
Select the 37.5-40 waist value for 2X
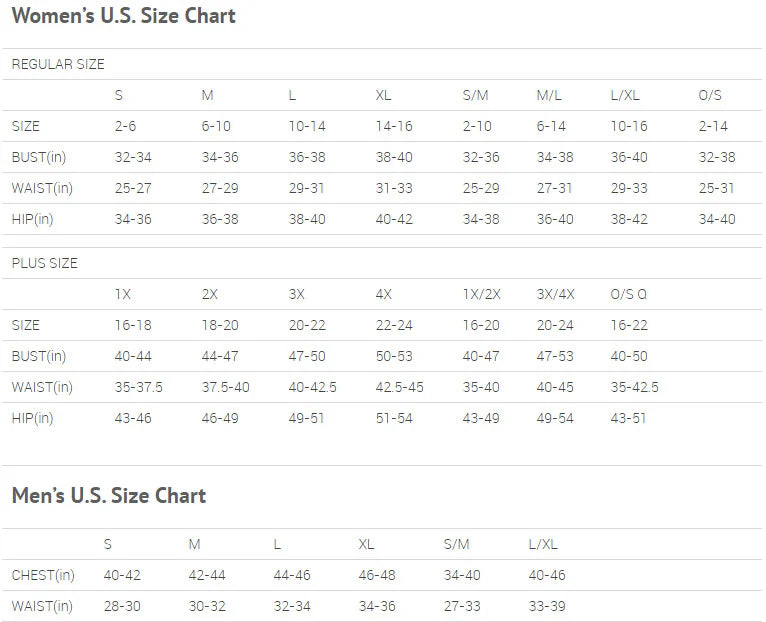point(225,387)
